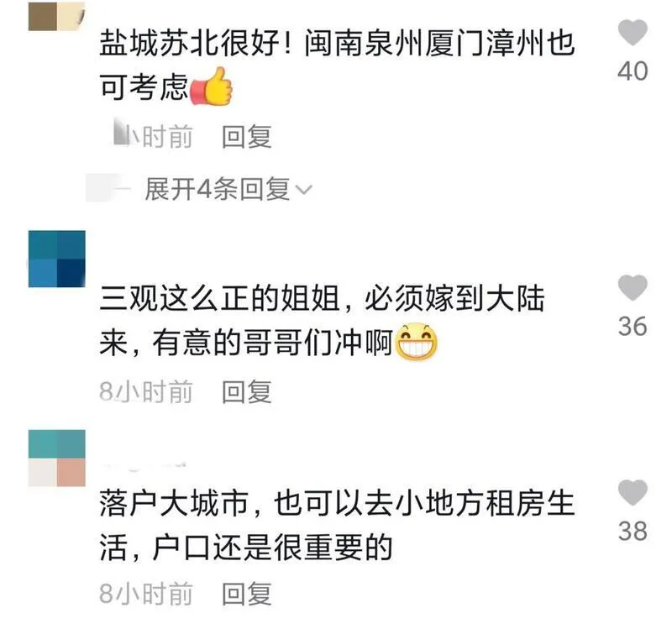
Task: Reply to the 三观这么正 comment
Action: point(246,392)
